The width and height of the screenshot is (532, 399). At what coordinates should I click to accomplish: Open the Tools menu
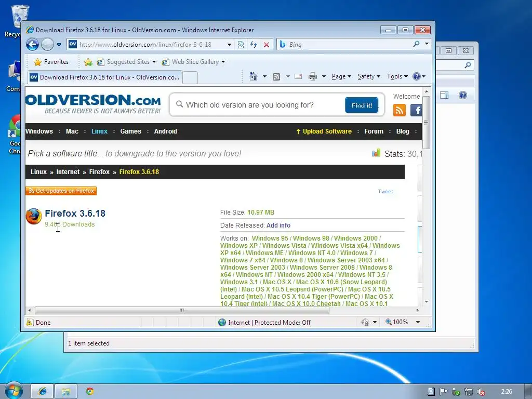pos(397,76)
